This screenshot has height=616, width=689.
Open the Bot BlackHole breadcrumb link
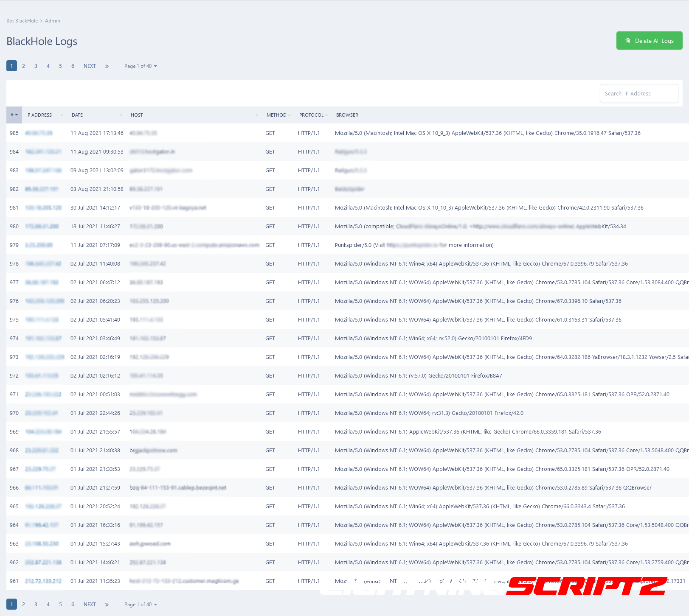tap(22, 21)
